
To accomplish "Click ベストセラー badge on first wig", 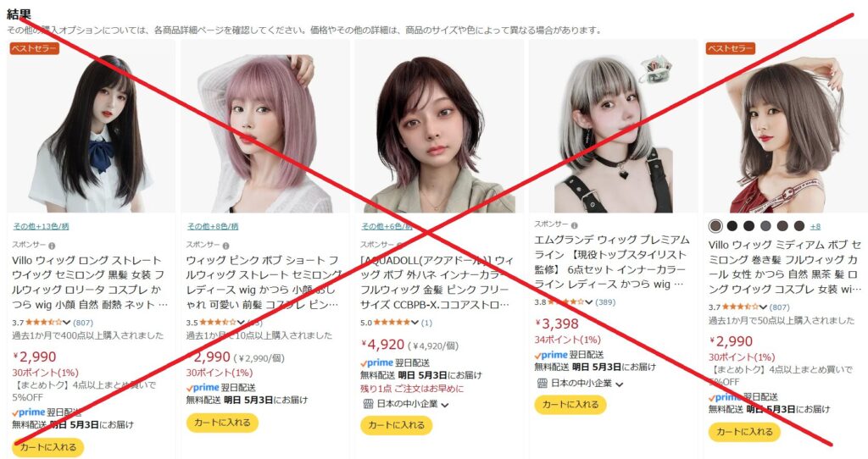I will (x=34, y=48).
